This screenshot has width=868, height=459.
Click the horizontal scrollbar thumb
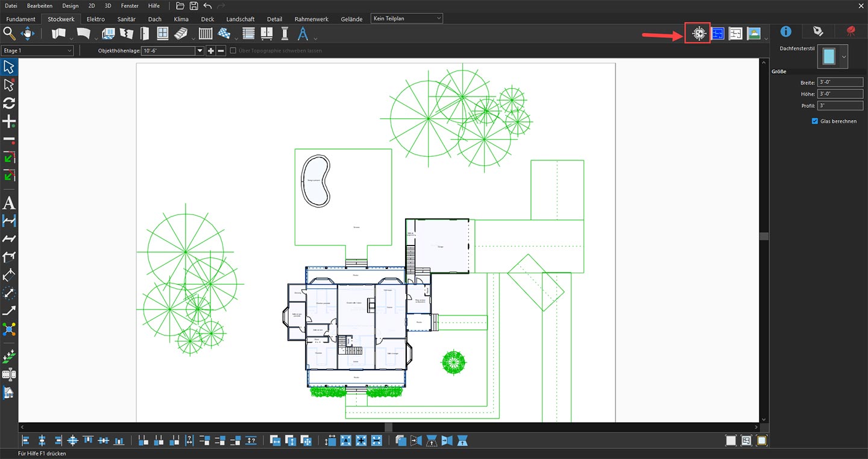(x=388, y=427)
